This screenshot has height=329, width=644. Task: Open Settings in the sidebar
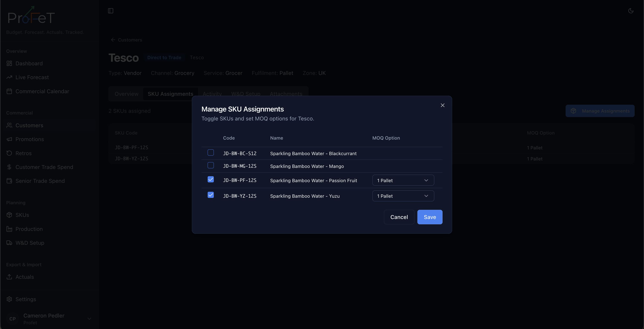click(49, 299)
